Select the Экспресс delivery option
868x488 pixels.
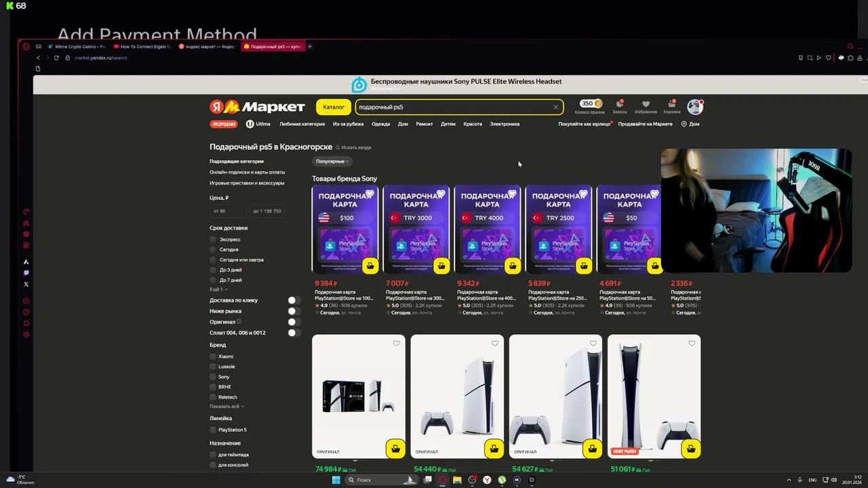[x=213, y=239]
